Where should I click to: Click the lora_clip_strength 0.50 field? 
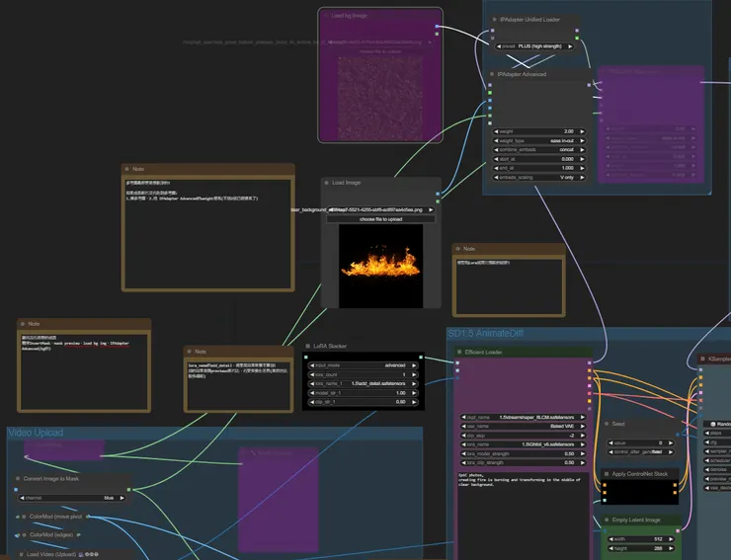[x=524, y=462]
